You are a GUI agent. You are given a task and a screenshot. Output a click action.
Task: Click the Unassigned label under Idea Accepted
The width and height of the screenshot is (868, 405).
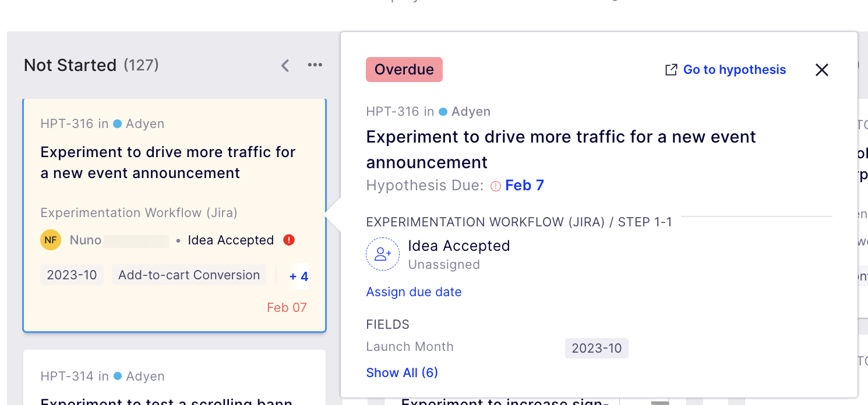click(444, 265)
